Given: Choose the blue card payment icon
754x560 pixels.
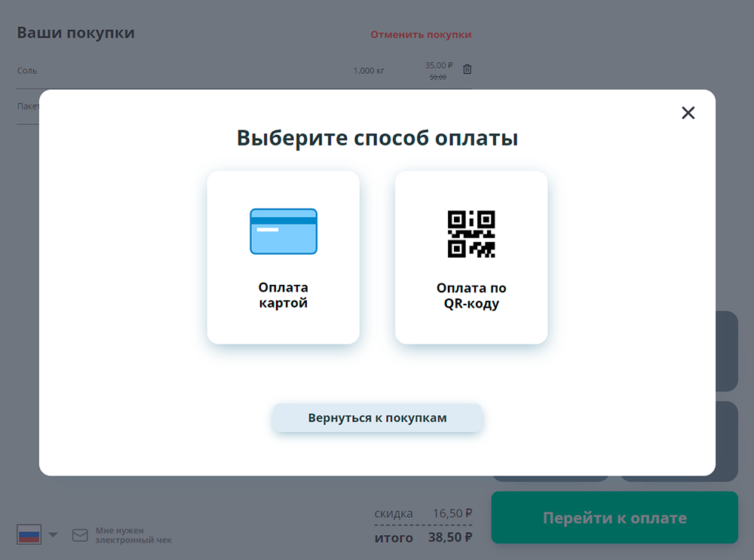Looking at the screenshot, I should [284, 231].
